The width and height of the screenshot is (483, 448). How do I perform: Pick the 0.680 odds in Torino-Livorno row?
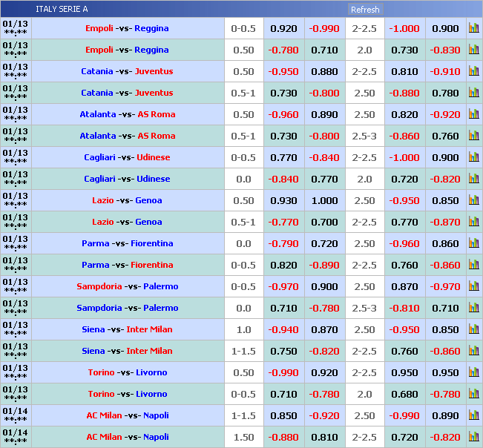tap(404, 394)
